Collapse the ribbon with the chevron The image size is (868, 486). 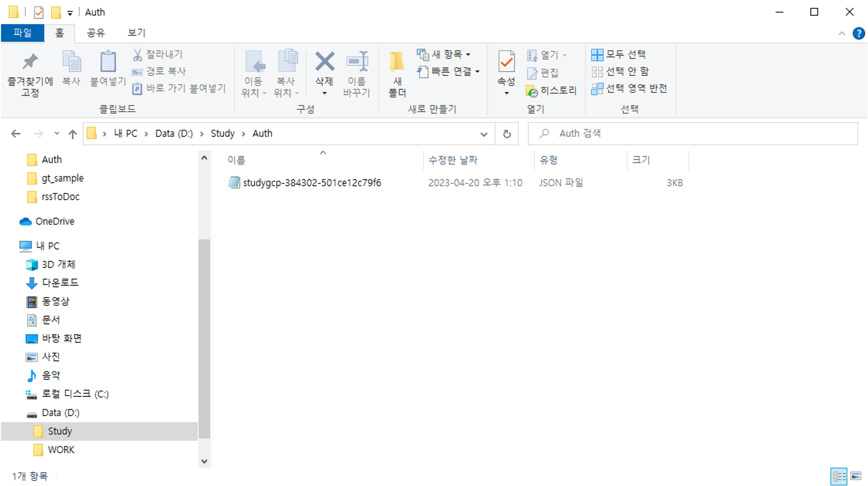tap(842, 33)
